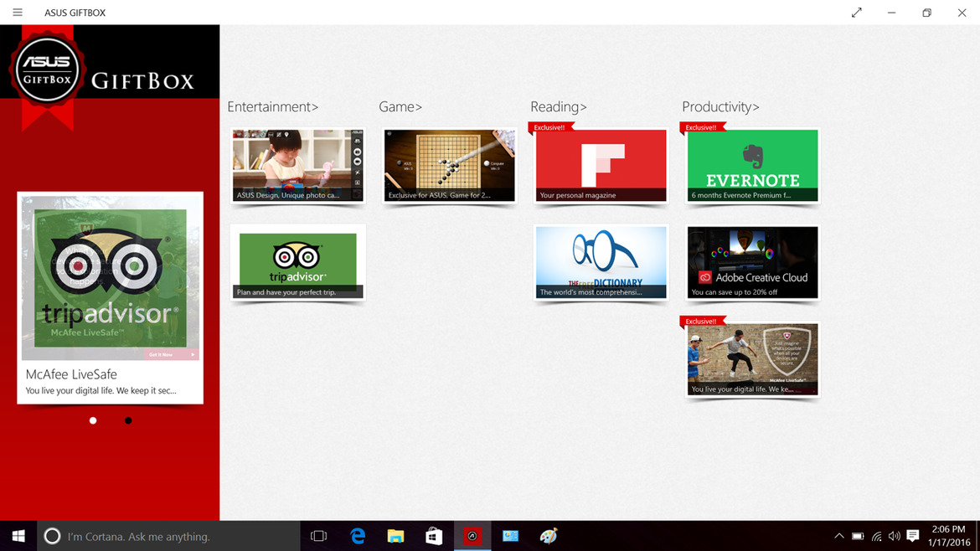Click 'You can save up to 20% off' caption
The width and height of the screenshot is (980, 551).
[735, 291]
